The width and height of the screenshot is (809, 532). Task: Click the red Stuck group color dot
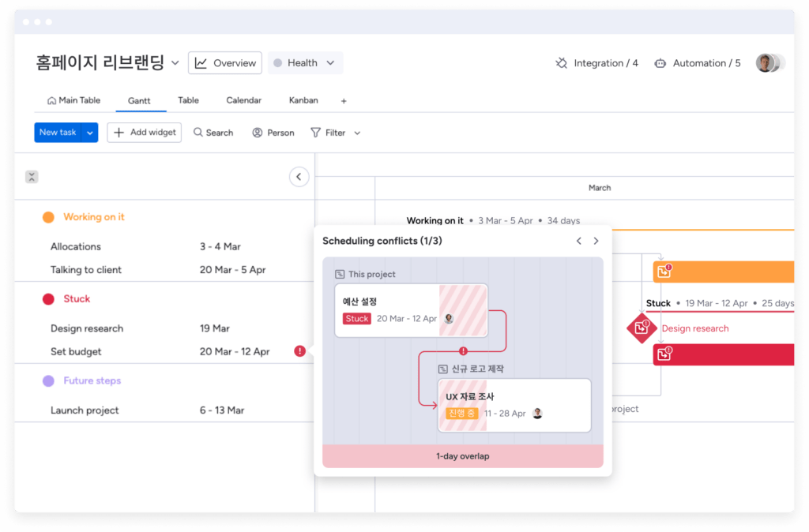48,299
